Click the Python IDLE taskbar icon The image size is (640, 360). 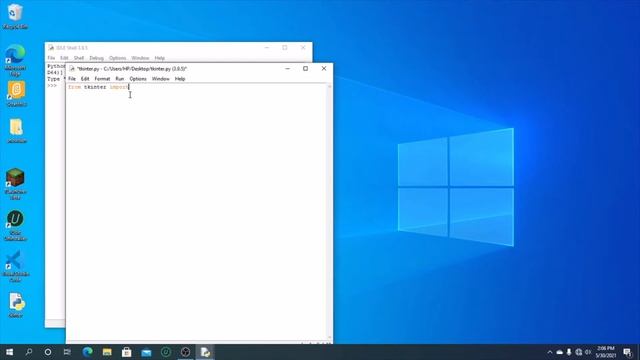[205, 352]
